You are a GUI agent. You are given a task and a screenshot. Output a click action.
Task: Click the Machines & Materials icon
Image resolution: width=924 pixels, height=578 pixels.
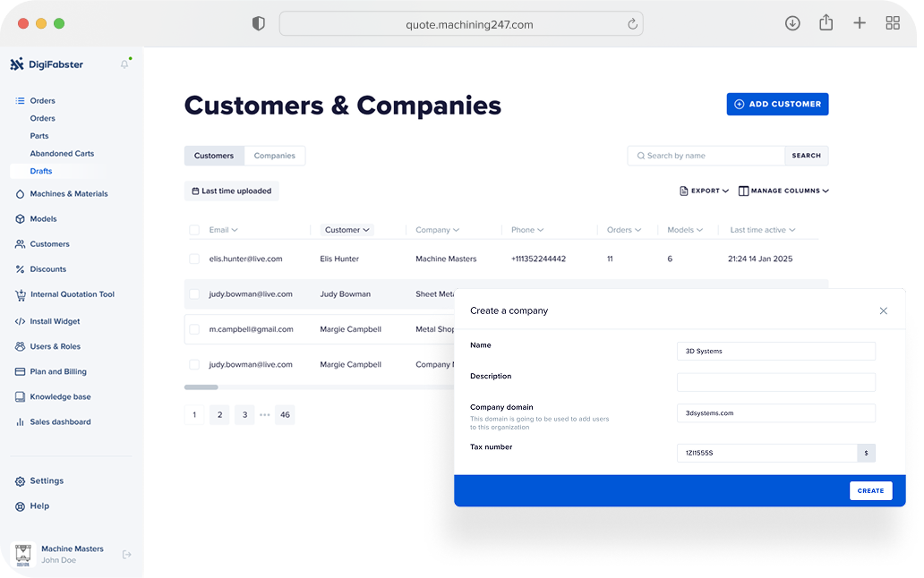point(20,193)
